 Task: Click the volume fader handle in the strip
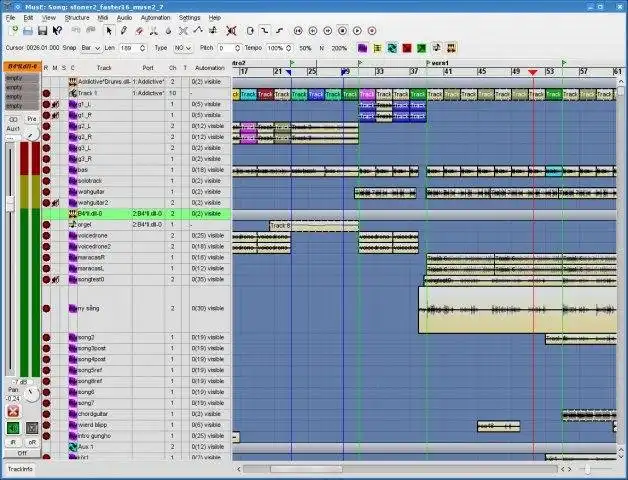10,204
